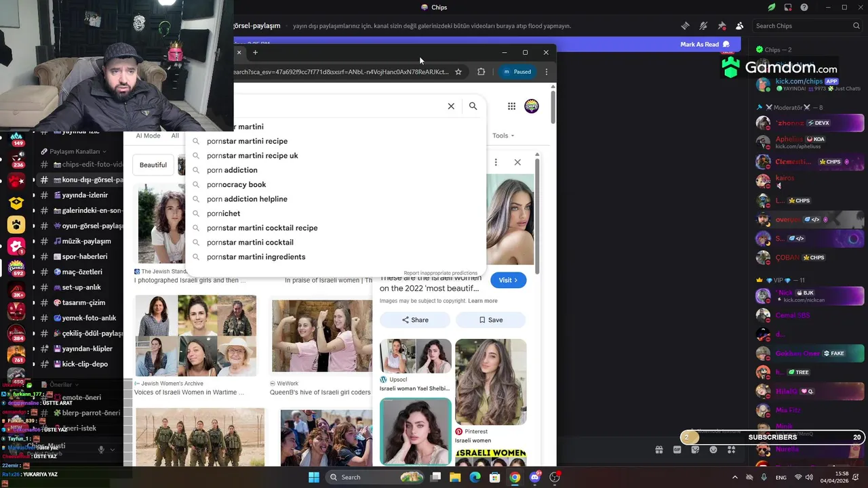Click the Learn more copyright link
Image resolution: width=868 pixels, height=488 pixels.
tap(483, 301)
